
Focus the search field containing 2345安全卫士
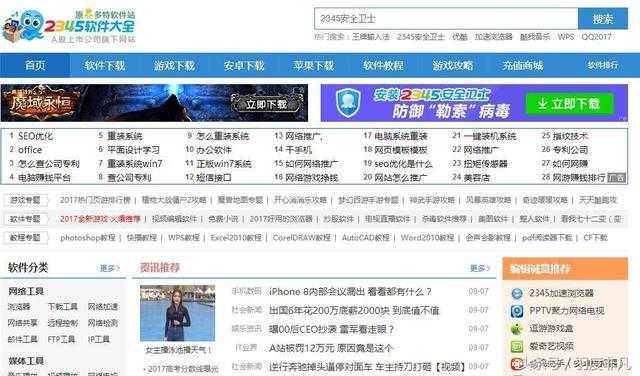pyautogui.click(x=446, y=19)
